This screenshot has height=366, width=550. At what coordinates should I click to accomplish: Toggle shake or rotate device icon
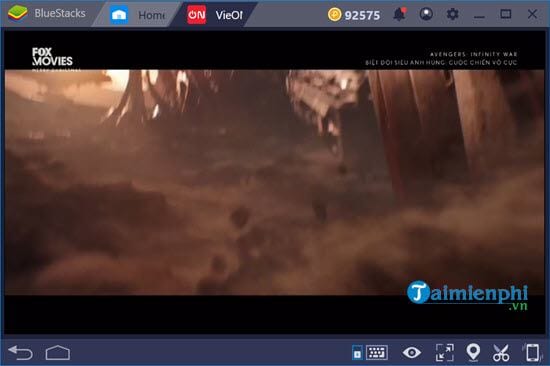532,352
